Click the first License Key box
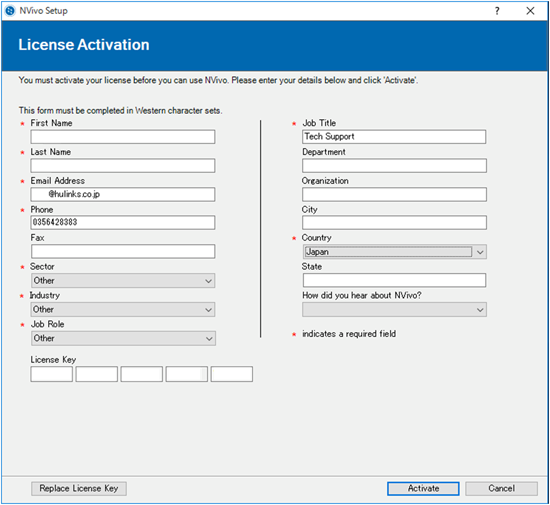This screenshot has height=505, width=550. [x=52, y=374]
